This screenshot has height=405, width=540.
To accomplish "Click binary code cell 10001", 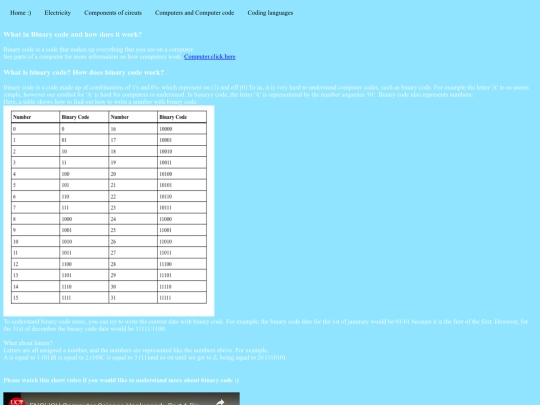I will click(182, 140).
